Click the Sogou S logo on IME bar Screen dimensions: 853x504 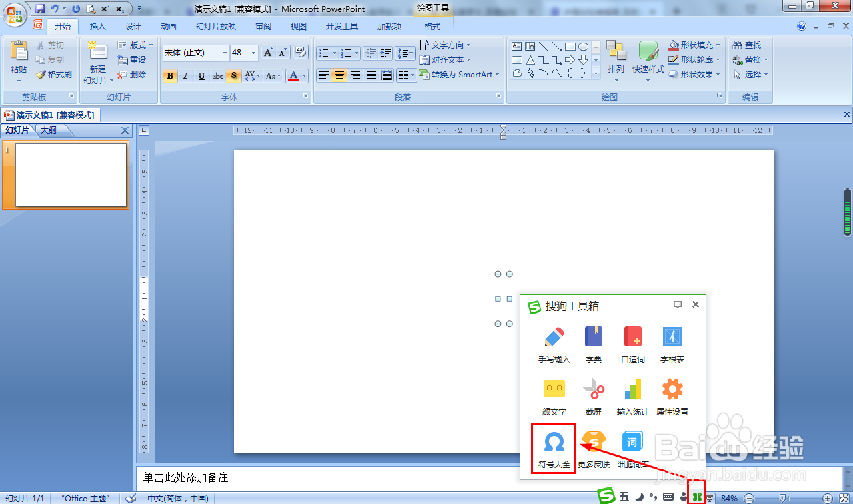tap(606, 496)
